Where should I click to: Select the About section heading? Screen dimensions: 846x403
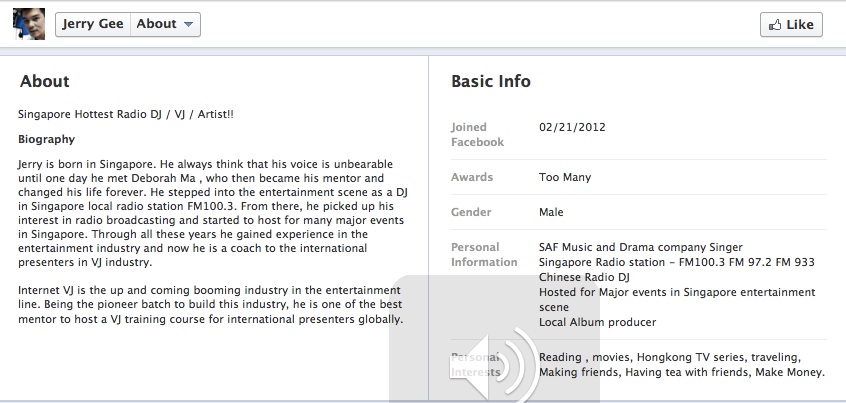45,82
